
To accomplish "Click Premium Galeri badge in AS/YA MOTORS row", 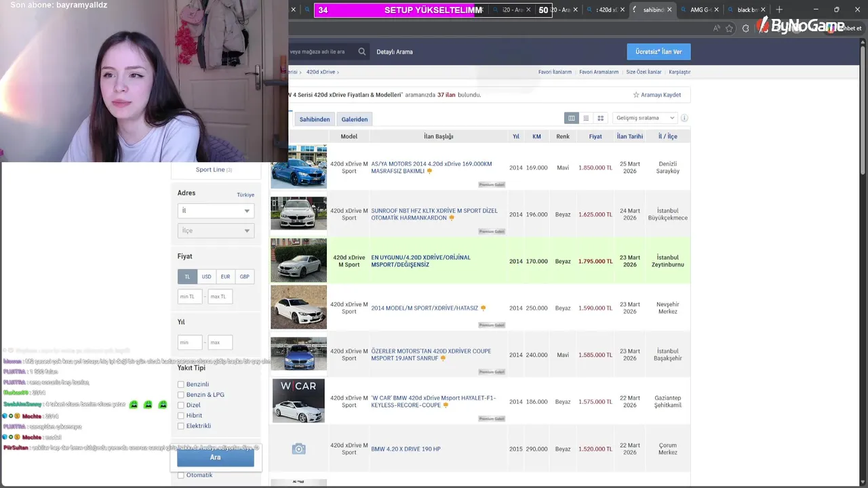I will coord(492,184).
